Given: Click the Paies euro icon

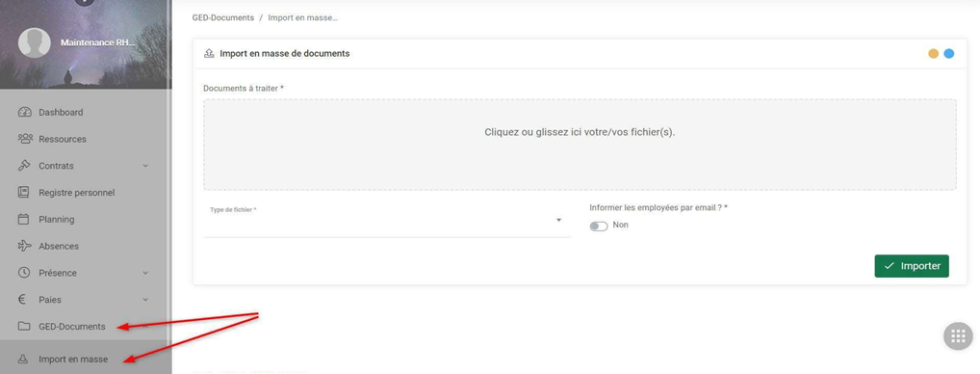Looking at the screenshot, I should 22,300.
